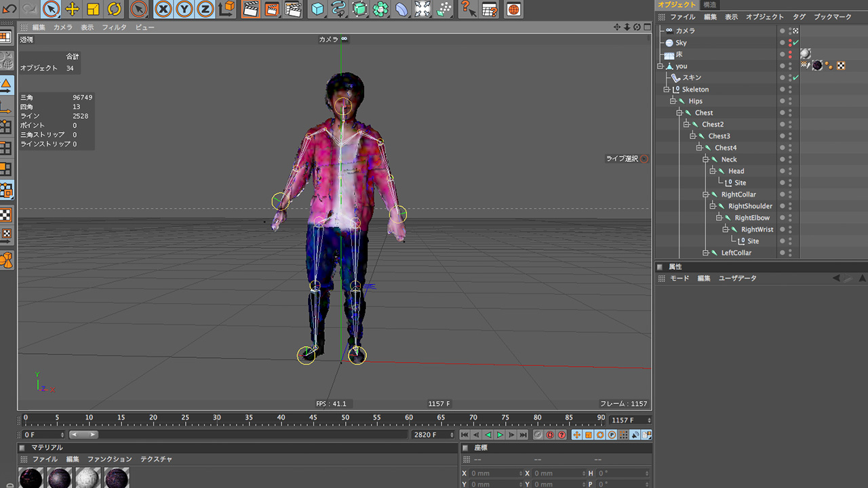The width and height of the screenshot is (868, 488).
Task: Click the deformer bend object icon
Action: (x=401, y=9)
